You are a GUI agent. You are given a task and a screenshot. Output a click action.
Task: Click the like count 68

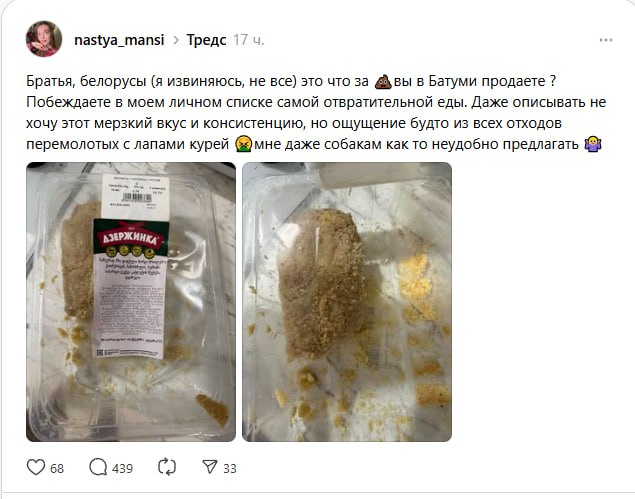coord(57,469)
